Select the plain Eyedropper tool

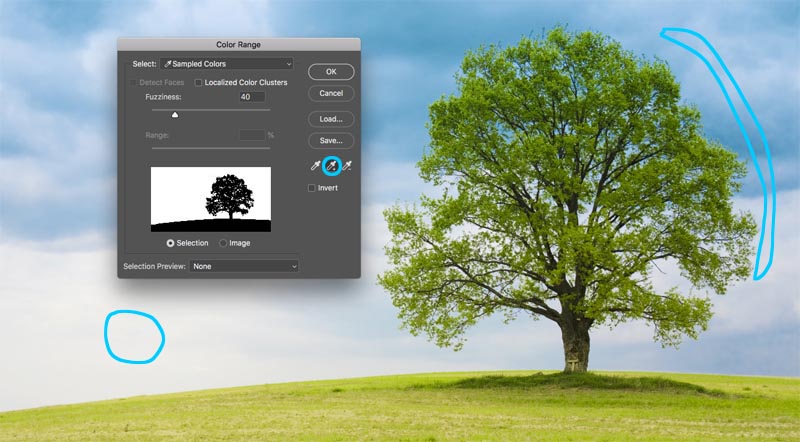[315, 166]
